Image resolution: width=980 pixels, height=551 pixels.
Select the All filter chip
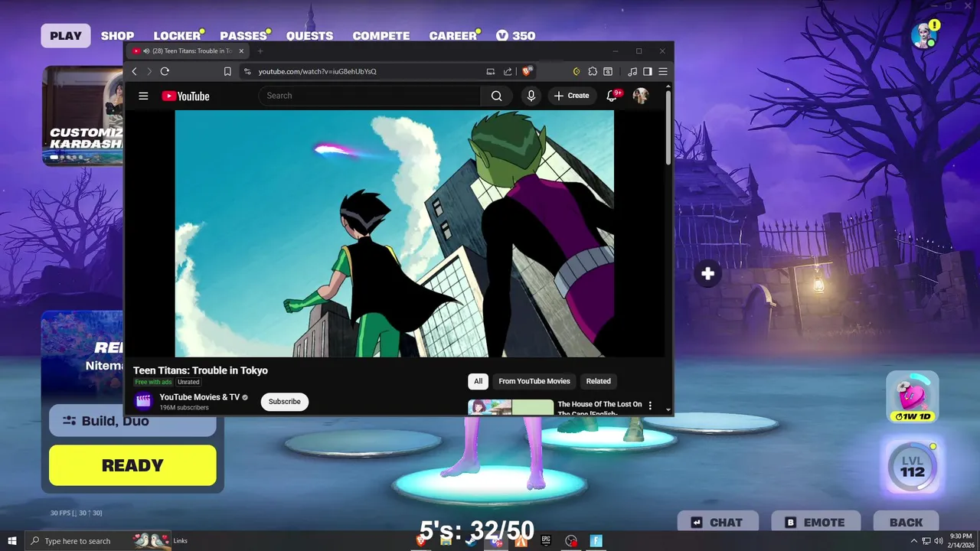pos(478,381)
